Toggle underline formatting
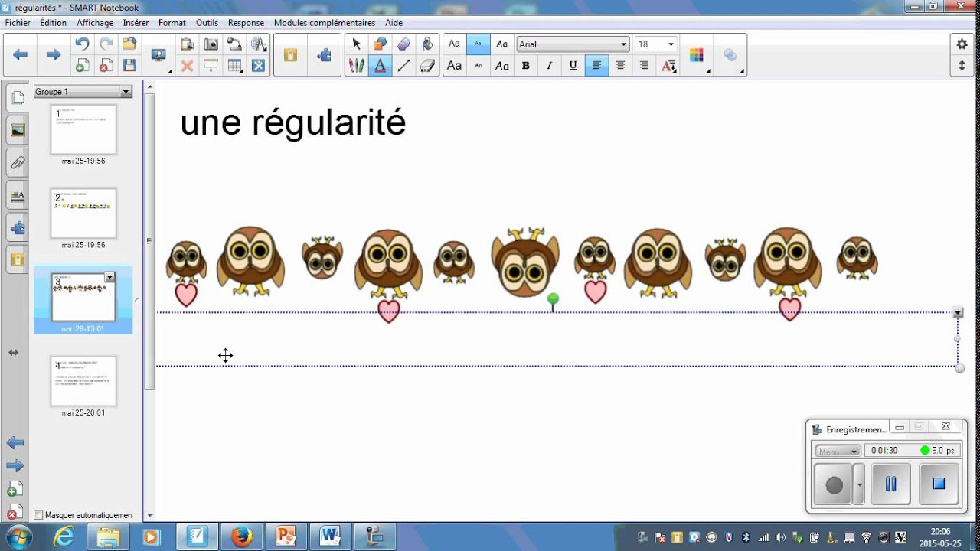 (573, 66)
